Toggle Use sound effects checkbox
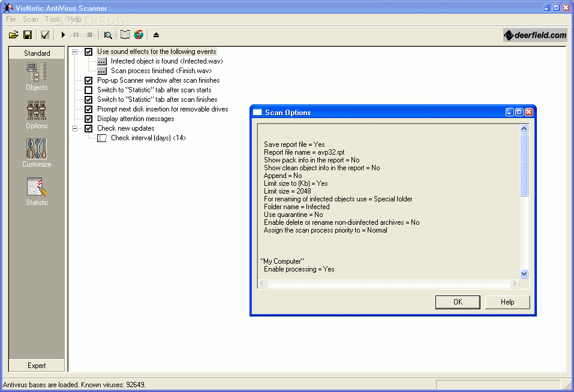574x392 pixels. tap(89, 52)
